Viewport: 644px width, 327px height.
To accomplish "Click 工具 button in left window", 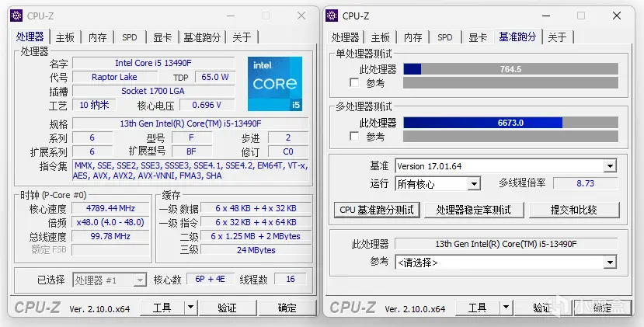I will tap(162, 308).
